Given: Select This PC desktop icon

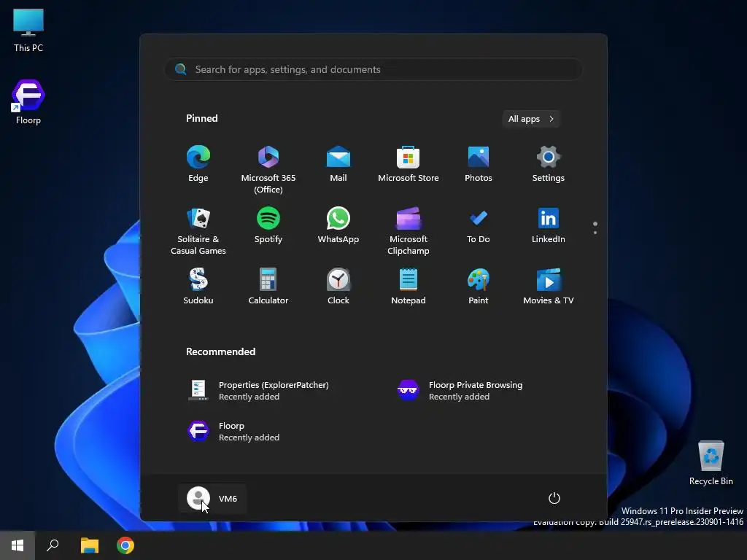Looking at the screenshot, I should click(x=28, y=30).
